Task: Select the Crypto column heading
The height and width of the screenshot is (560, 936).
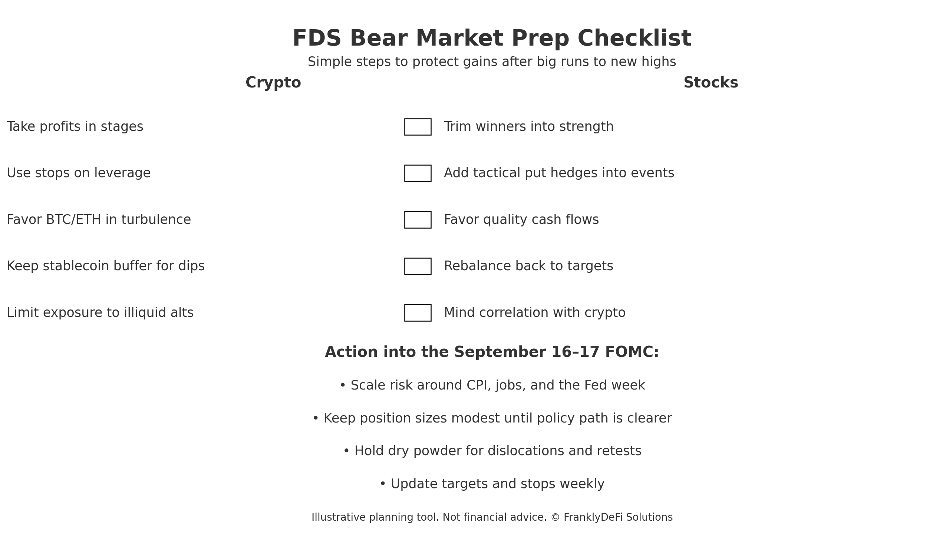Action: coord(273,83)
